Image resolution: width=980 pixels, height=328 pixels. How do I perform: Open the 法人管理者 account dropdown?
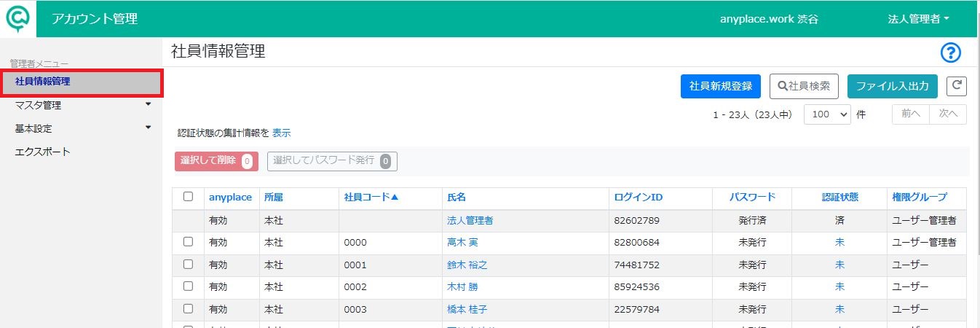(x=919, y=19)
